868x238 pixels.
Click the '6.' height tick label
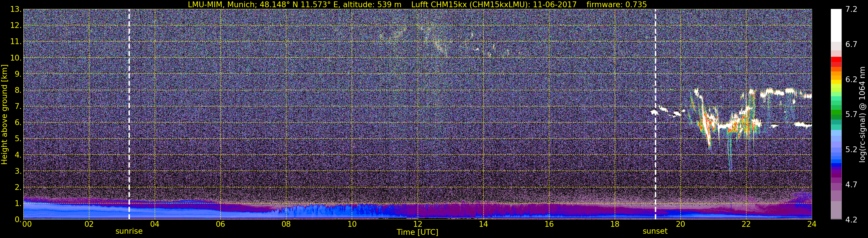click(18, 122)
